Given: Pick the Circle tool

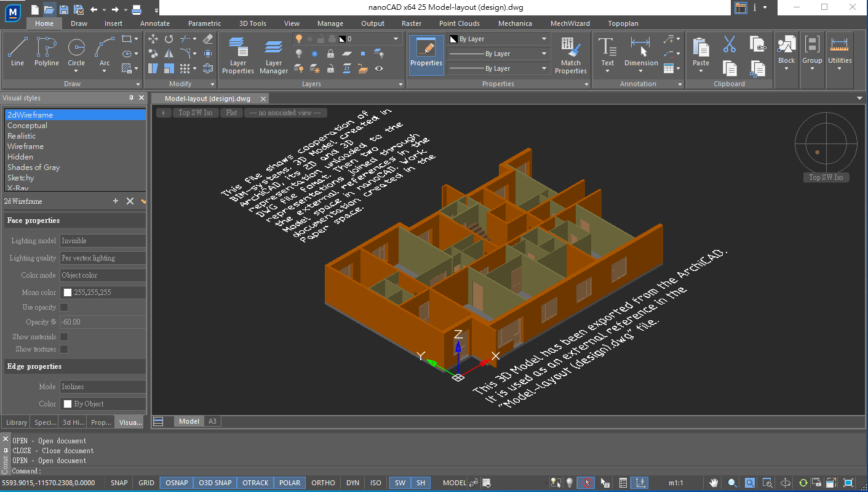Looking at the screenshot, I should click(x=76, y=52).
